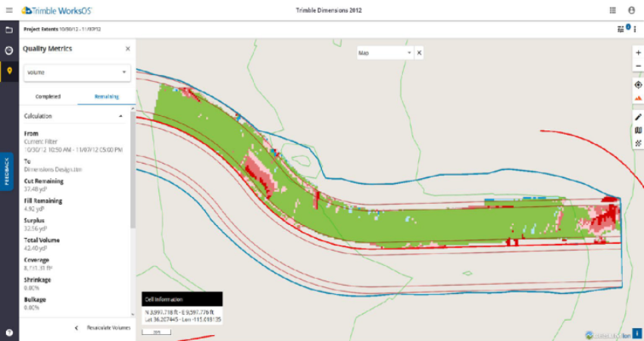Open the dashboard gauge sidebar icon
Screen dimensions: 644x341
[9, 51]
